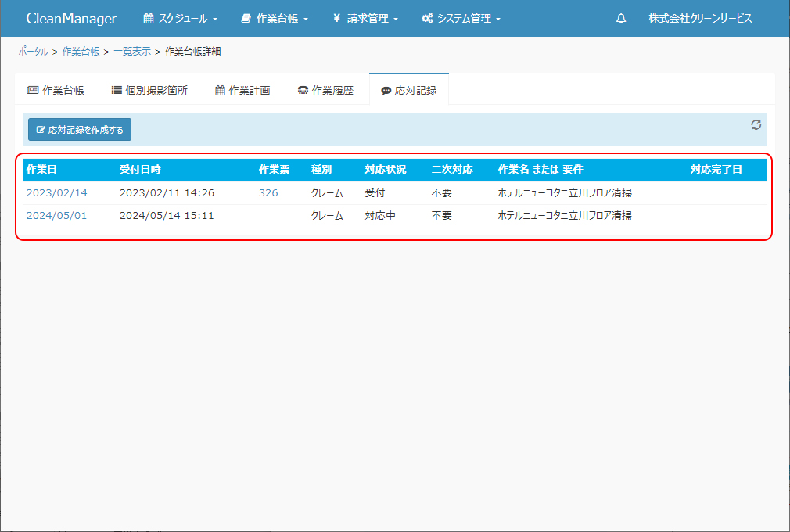
Task: Open the 作業計画 tab
Action: click(242, 90)
